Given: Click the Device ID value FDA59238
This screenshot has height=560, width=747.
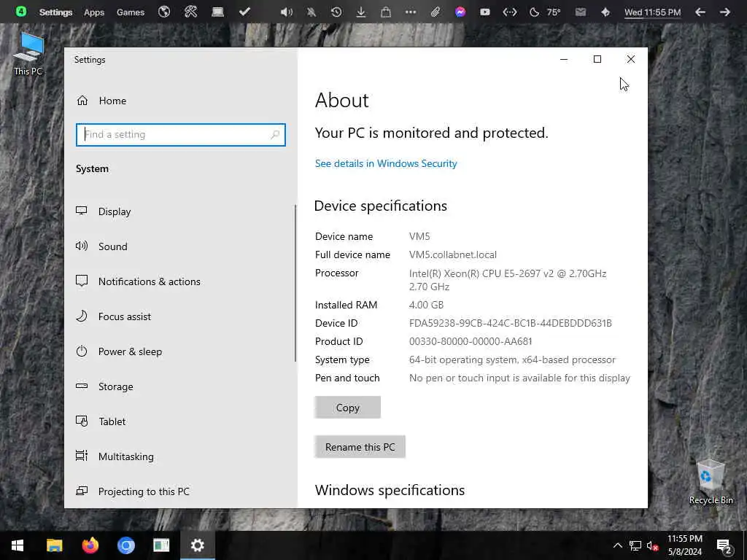Looking at the screenshot, I should (510, 323).
